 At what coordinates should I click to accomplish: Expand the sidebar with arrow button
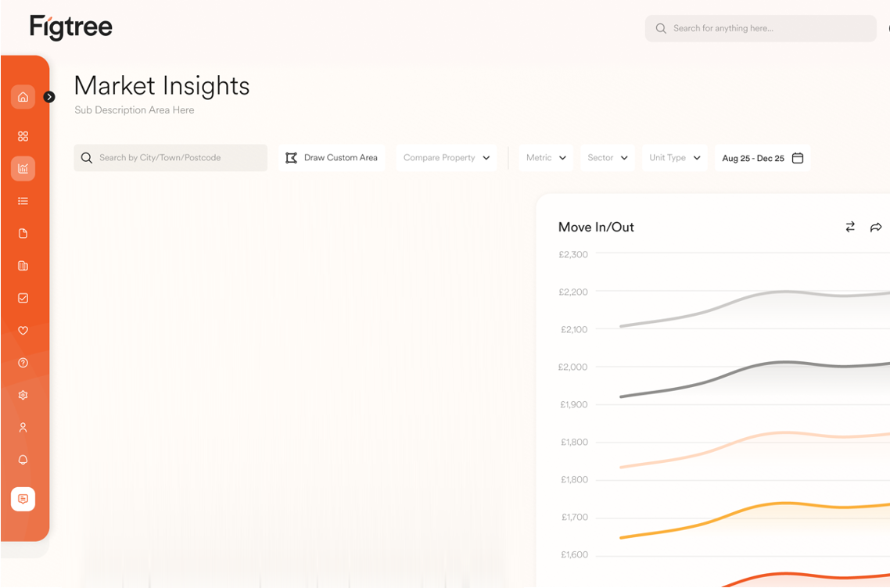pos(49,97)
